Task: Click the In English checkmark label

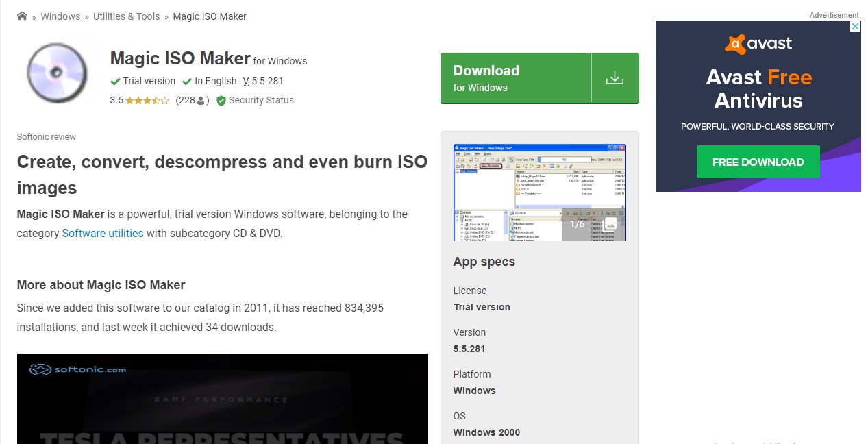Action: (210, 81)
